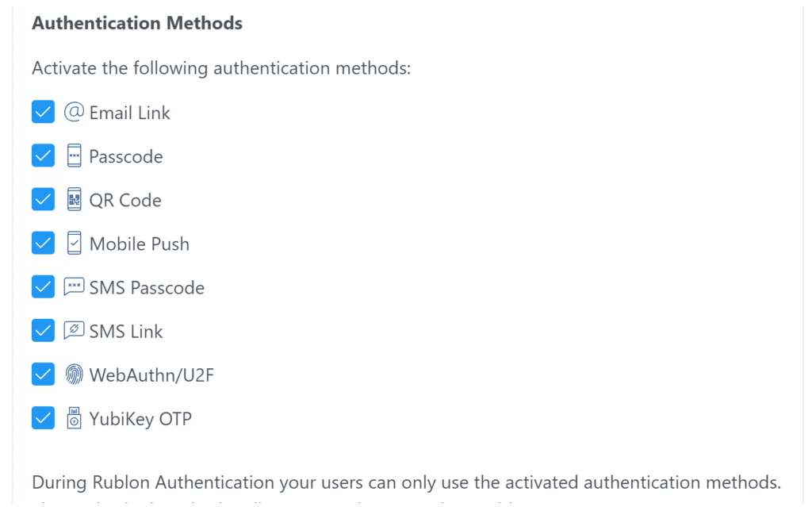Click the Mobile Push phone icon

(75, 244)
